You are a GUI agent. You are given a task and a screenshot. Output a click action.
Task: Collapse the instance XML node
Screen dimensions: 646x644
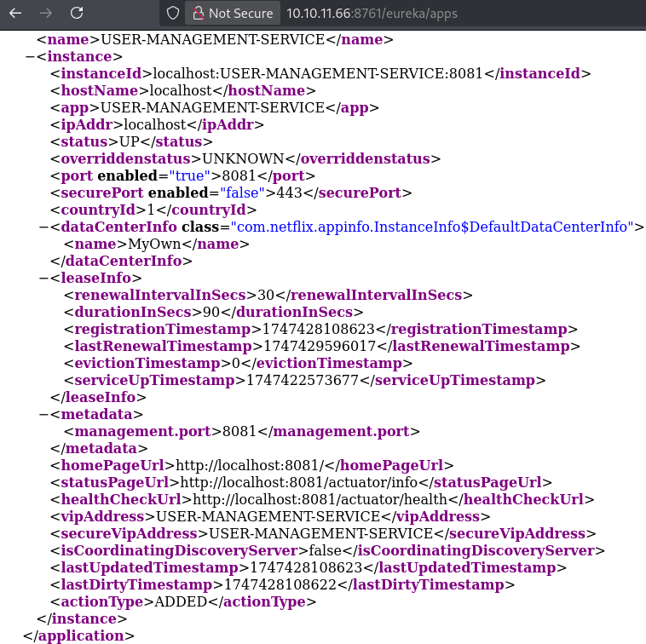click(x=30, y=57)
